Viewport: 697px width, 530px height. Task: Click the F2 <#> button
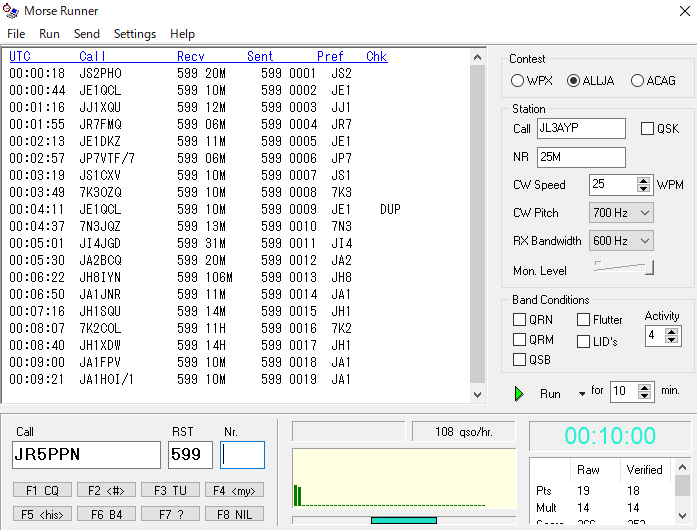click(x=106, y=490)
